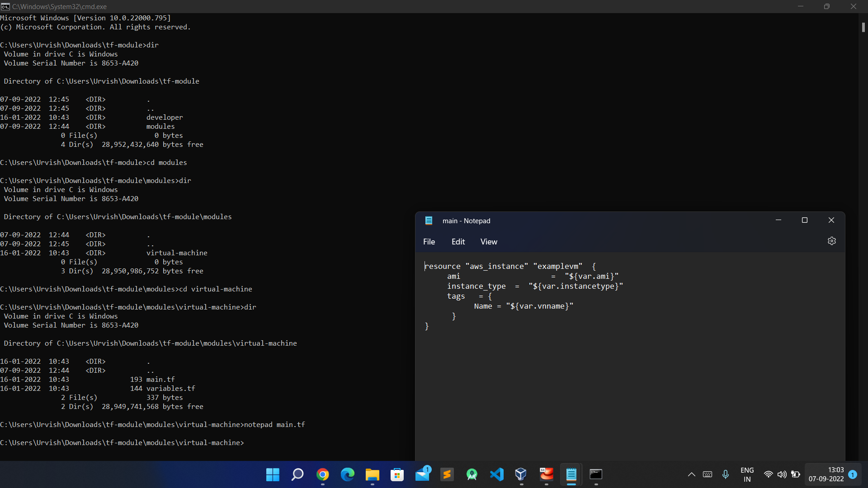Open taskbar Search magnifier icon
The image size is (868, 488).
(x=297, y=474)
